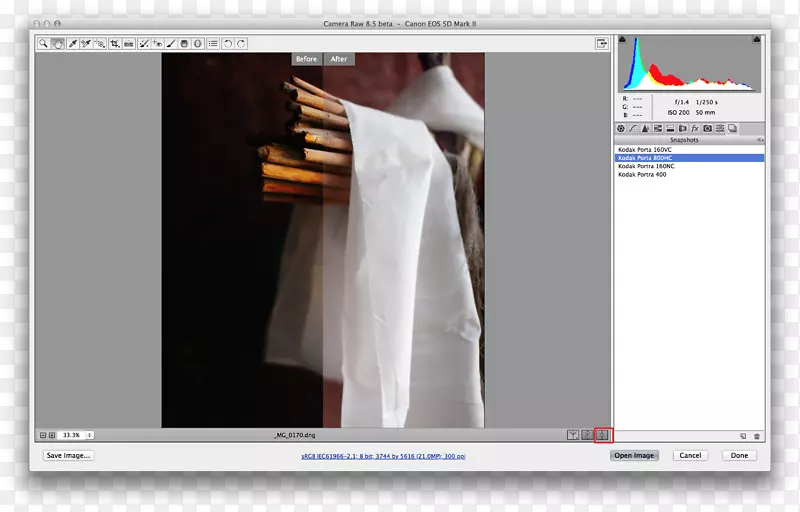Open the zoom level dropdown at 33.3%

tap(90, 435)
